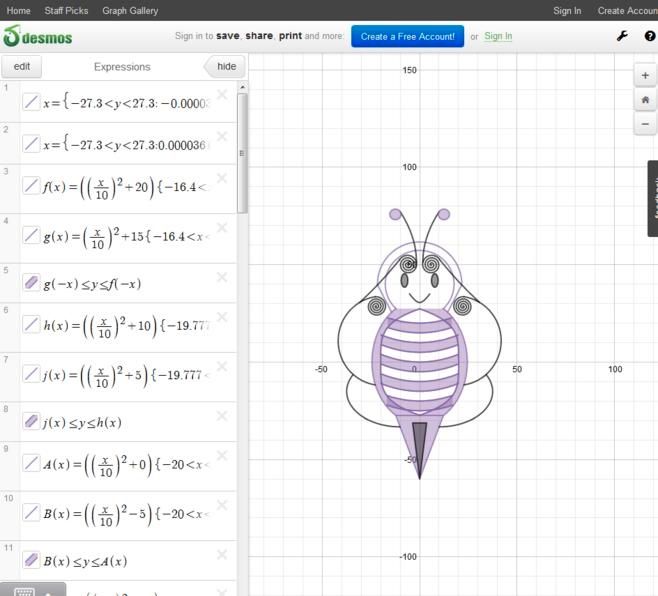Screen dimensions: 658x596
Task: Go to Home in top navigation
Action: (x=18, y=10)
